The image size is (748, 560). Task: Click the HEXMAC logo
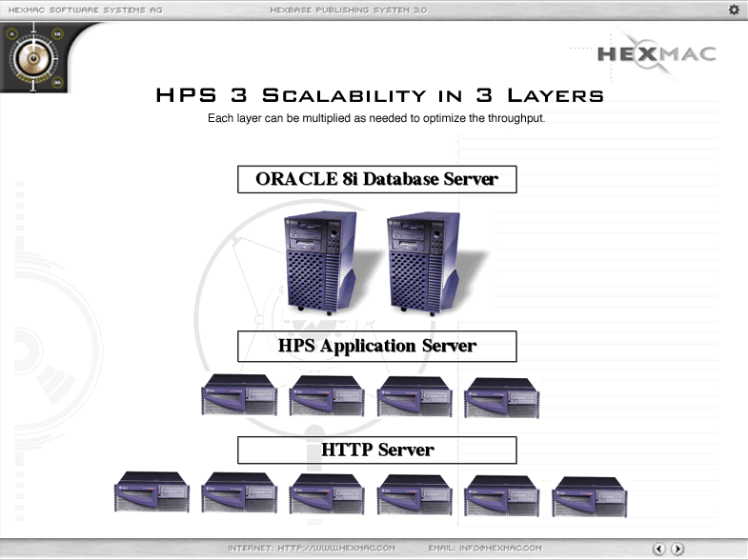656,53
